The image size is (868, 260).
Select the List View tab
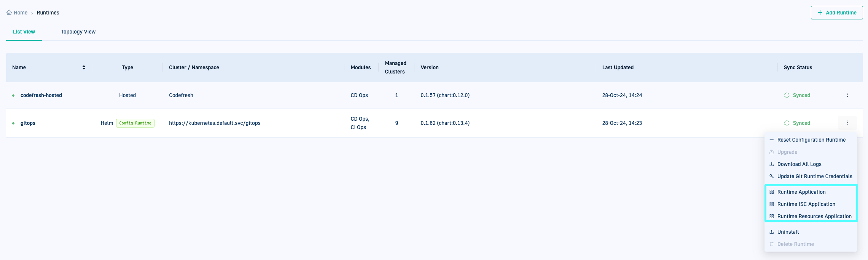[x=24, y=32]
